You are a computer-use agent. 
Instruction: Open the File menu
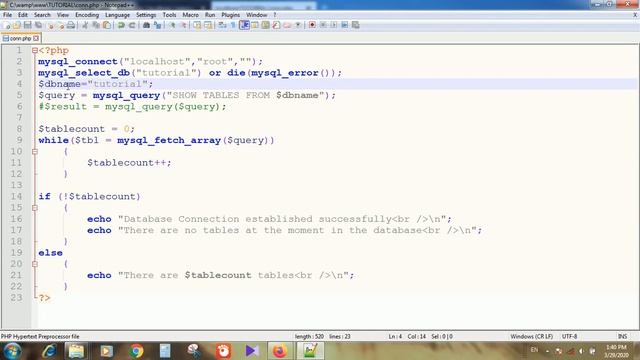coord(7,15)
